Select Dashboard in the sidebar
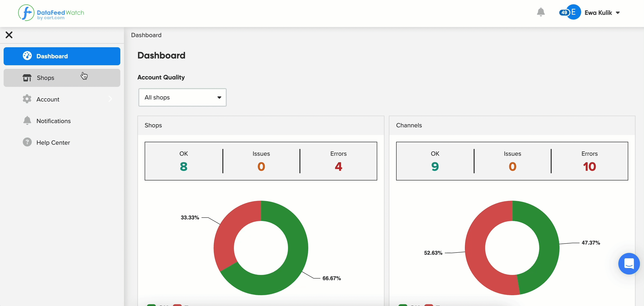The height and width of the screenshot is (306, 644). 62,56
